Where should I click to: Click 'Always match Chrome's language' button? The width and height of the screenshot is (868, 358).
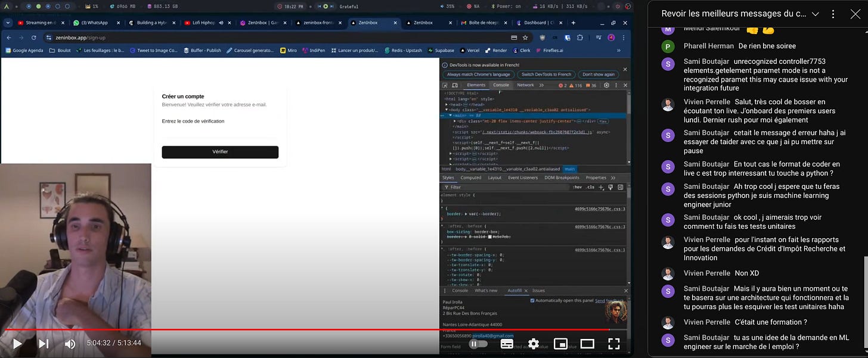pyautogui.click(x=478, y=74)
